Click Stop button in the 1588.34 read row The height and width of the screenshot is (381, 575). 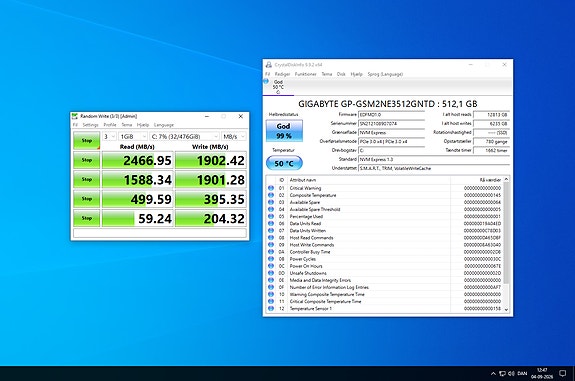click(87, 180)
